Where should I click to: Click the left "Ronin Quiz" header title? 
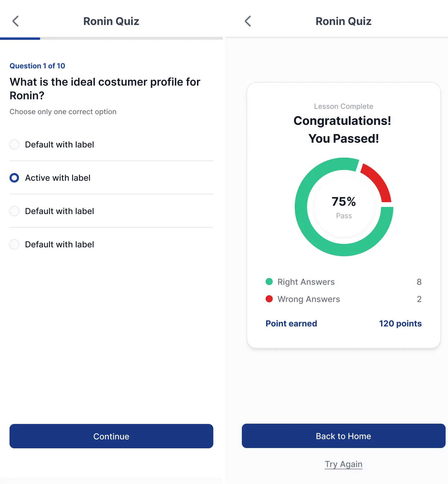[x=111, y=21]
